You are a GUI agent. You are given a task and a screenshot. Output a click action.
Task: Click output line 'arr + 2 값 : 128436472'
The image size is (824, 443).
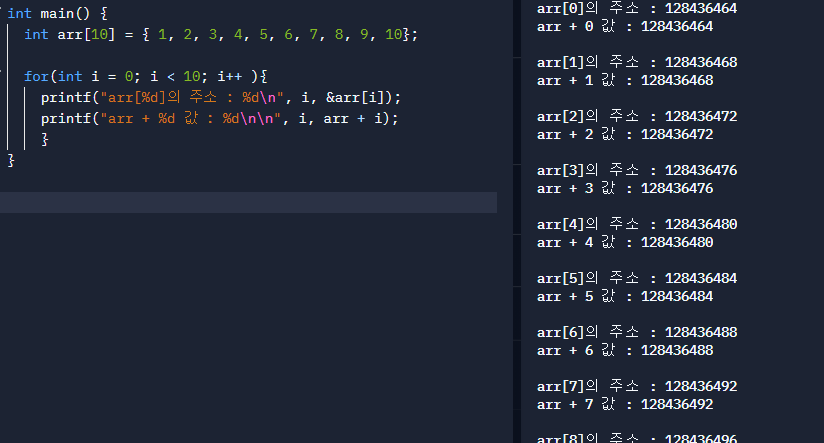[x=625, y=135]
